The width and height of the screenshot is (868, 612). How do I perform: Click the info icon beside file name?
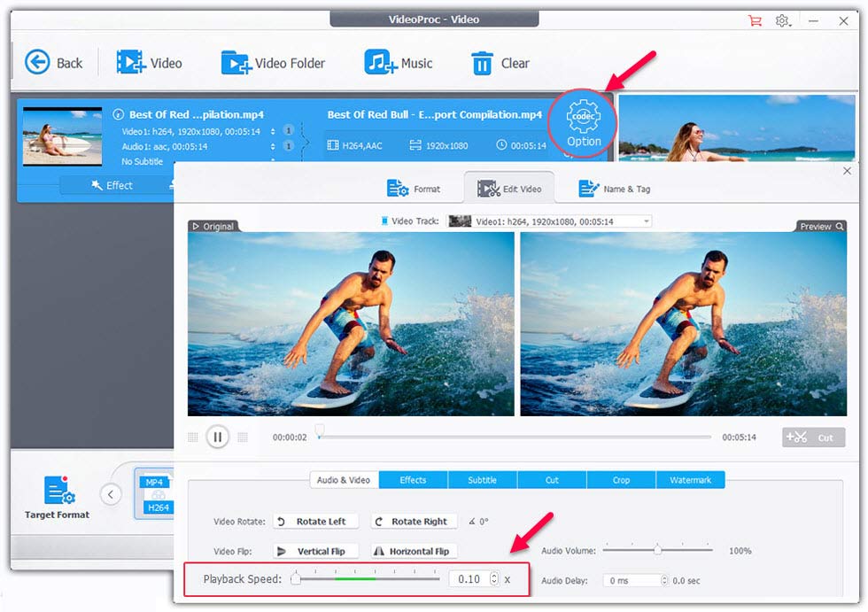coord(117,114)
